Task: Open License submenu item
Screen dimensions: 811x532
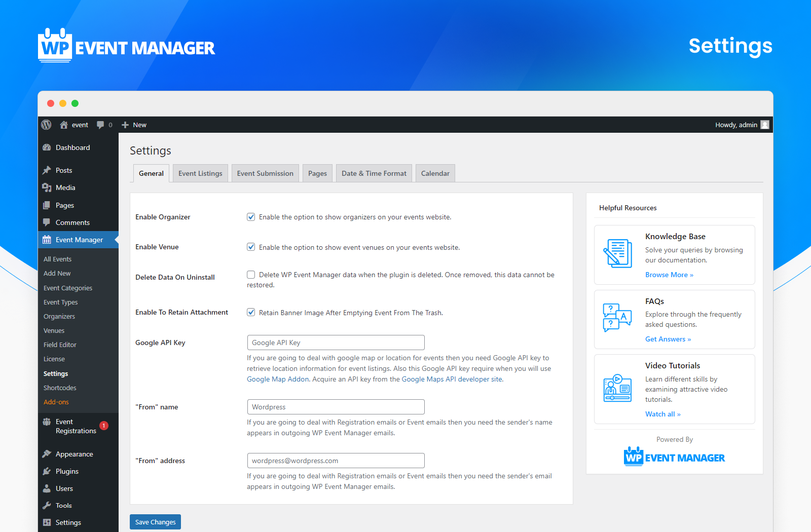Action: [x=54, y=359]
